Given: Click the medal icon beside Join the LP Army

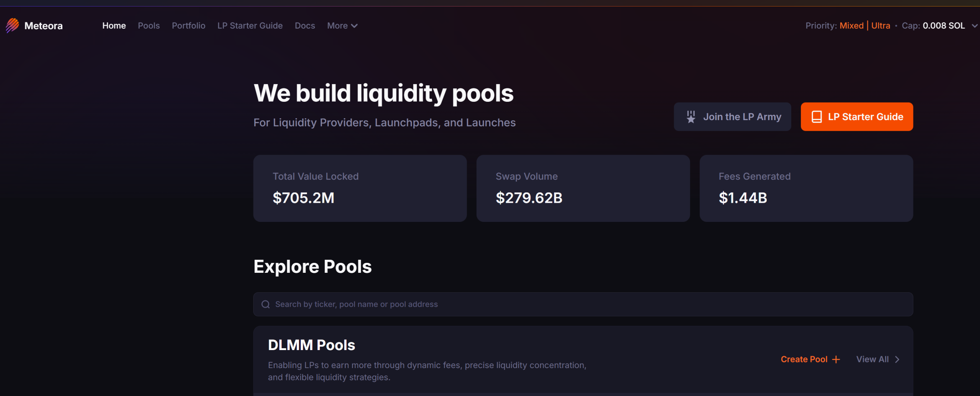Looking at the screenshot, I should point(691,117).
